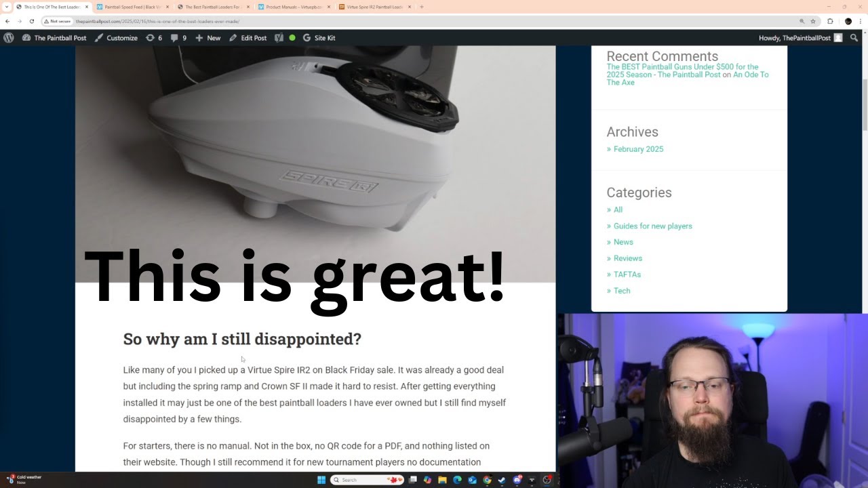
Task: Open the tab search dropdown arrow
Action: (7, 7)
